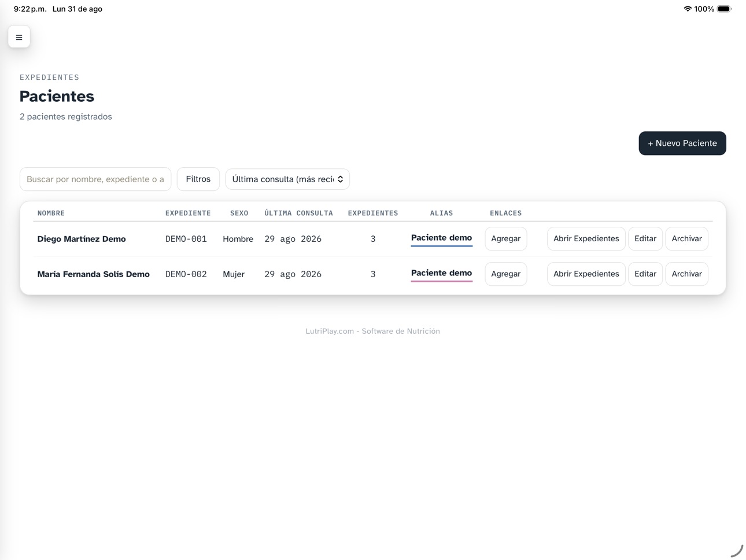Click the SEXO column header
This screenshot has width=746, height=560.
(239, 213)
